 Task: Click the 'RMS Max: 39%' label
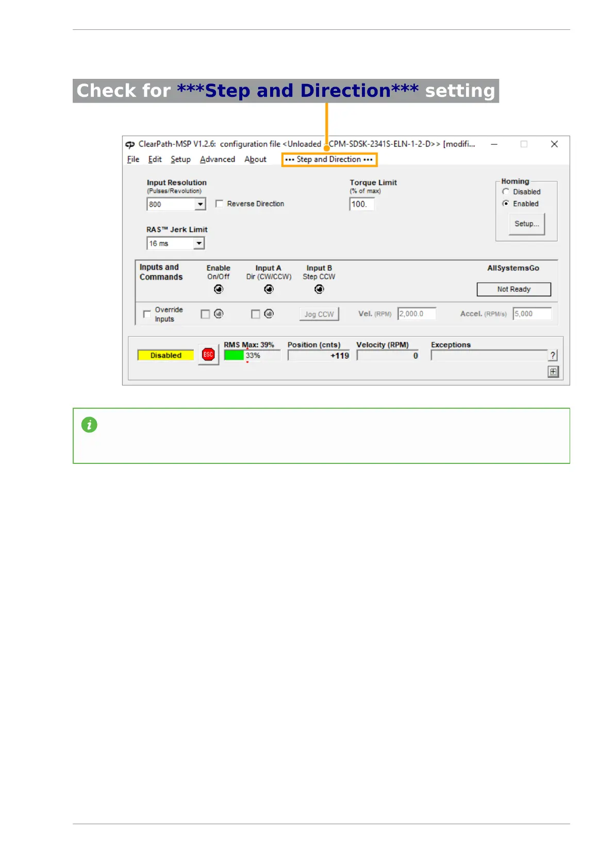(x=248, y=345)
